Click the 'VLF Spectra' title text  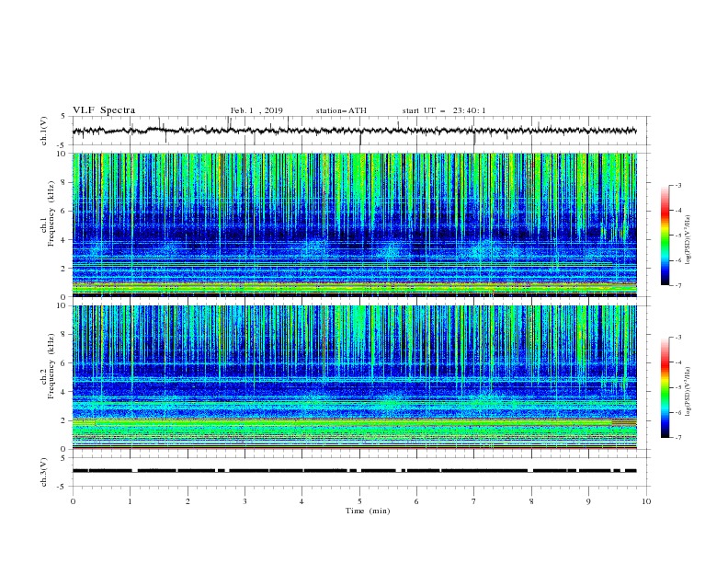pyautogui.click(x=104, y=110)
